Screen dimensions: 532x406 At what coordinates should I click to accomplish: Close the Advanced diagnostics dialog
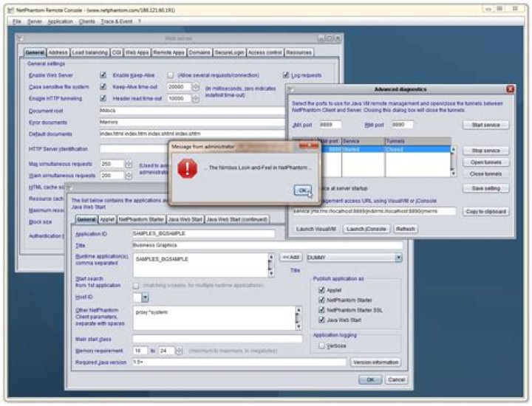tap(510, 89)
